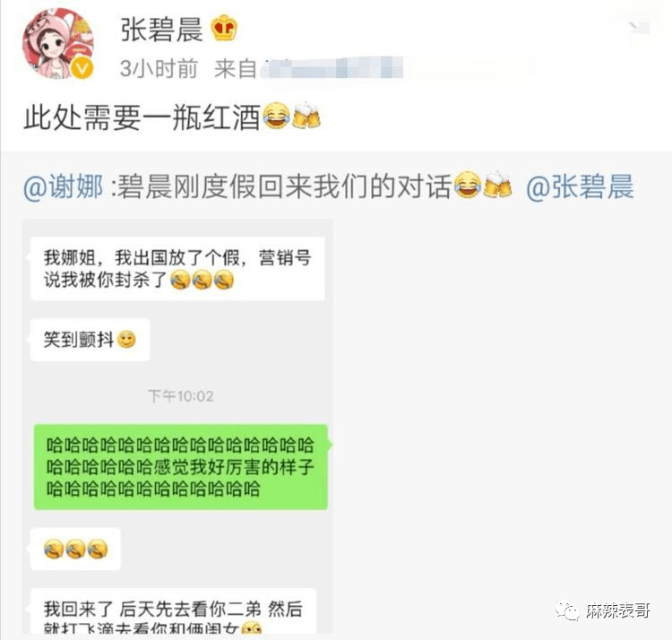
Task: Open the embedded chat screenshot image
Action: coord(177,426)
